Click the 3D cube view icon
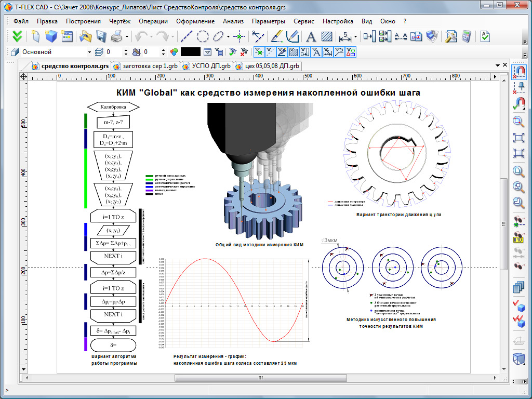The width and height of the screenshot is (532, 399). [518, 358]
